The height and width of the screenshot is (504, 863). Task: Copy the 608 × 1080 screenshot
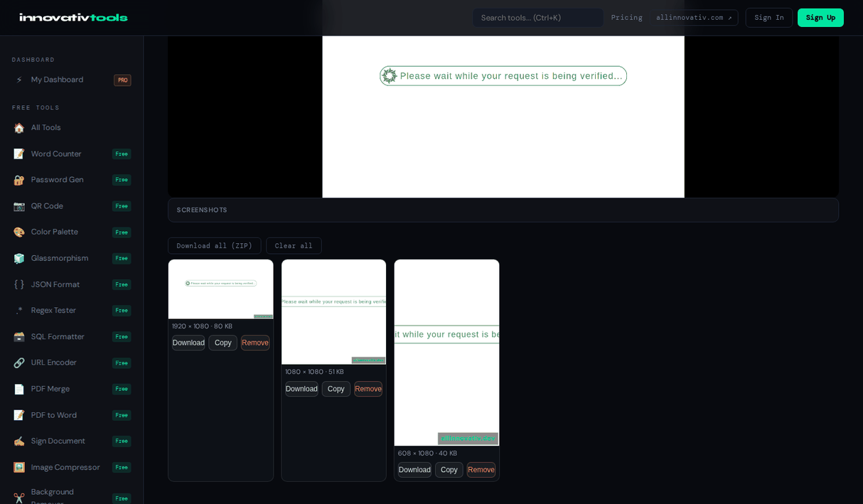coord(449,470)
